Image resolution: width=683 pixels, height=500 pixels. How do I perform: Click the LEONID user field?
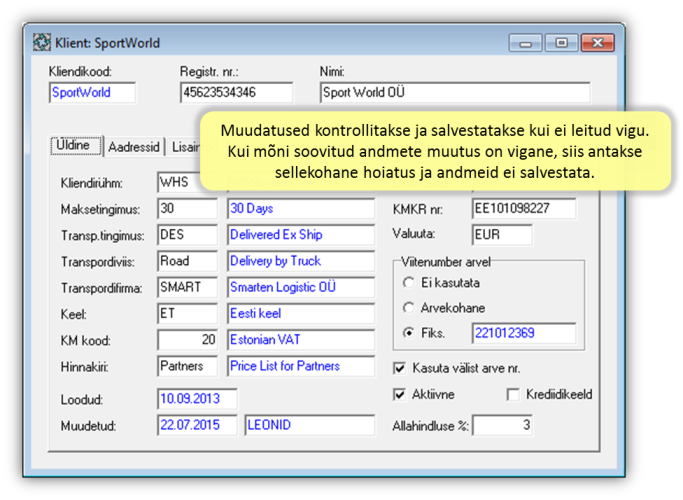[x=310, y=425]
